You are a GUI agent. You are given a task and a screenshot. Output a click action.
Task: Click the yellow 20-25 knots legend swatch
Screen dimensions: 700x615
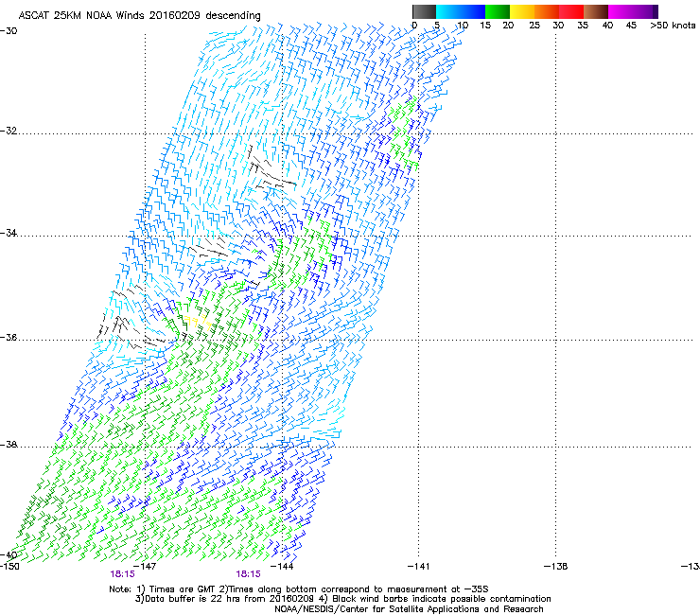[x=522, y=11]
